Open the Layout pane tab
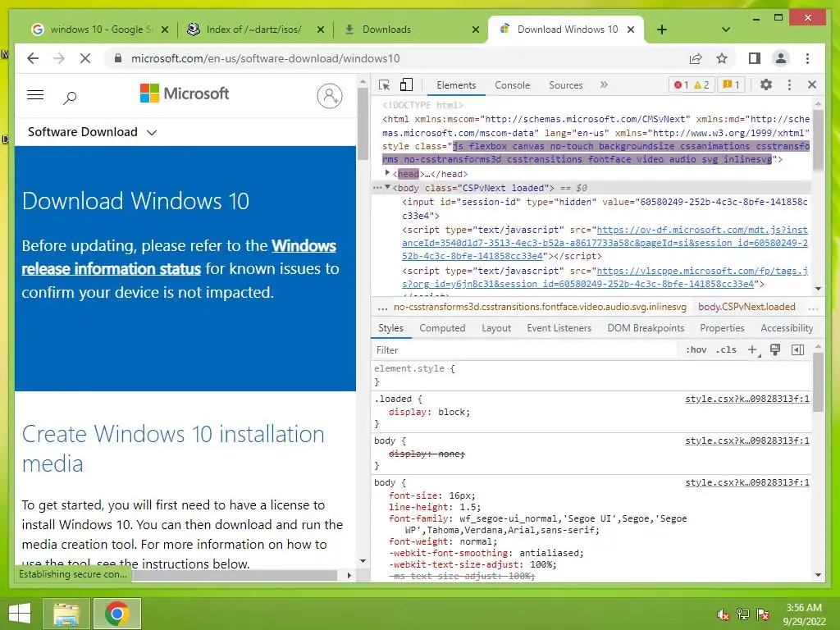The height and width of the screenshot is (630, 840). (x=496, y=328)
